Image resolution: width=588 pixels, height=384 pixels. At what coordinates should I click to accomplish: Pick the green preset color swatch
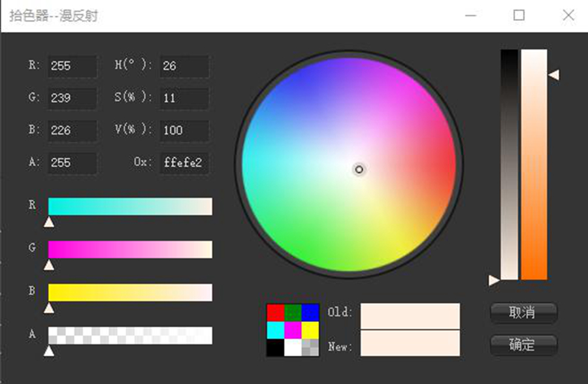click(x=293, y=313)
